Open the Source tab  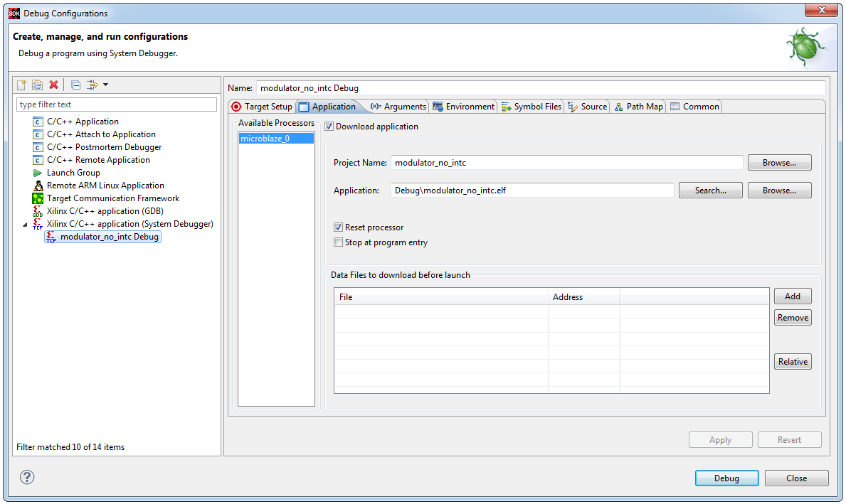(x=588, y=107)
